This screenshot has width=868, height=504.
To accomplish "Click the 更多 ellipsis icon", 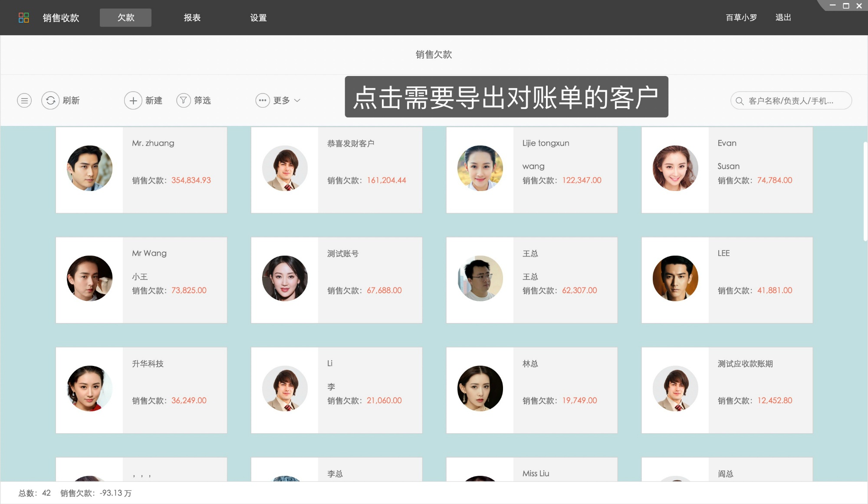I will (x=262, y=100).
